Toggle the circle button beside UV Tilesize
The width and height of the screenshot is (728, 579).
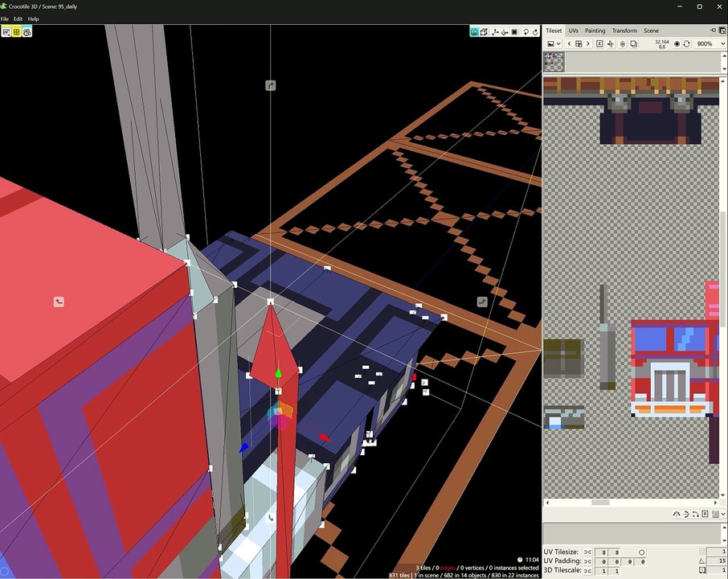[641, 552]
